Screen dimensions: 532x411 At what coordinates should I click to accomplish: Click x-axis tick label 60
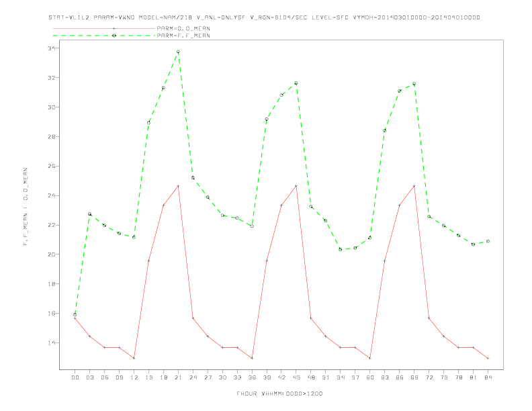[x=370, y=377]
